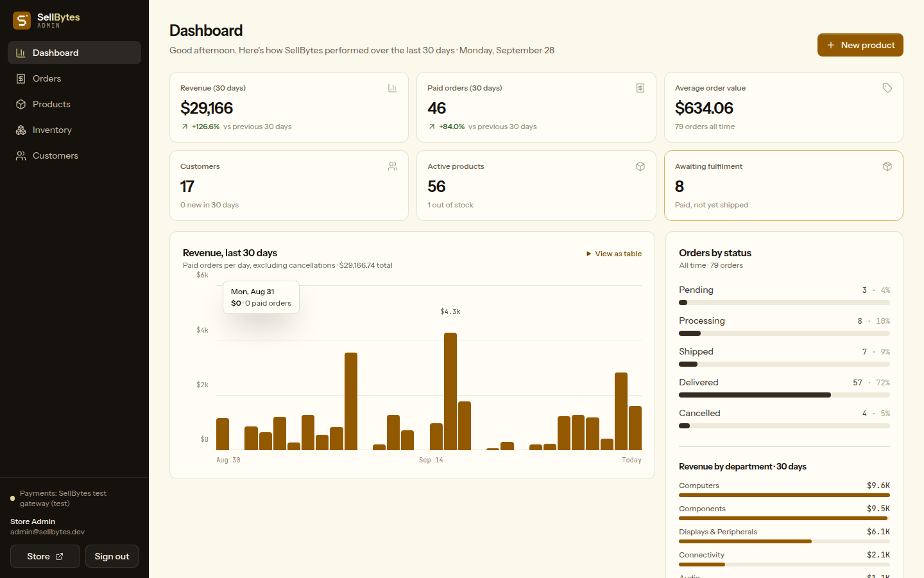Click the Inventory stacked-boxes icon in sidebar
The width and height of the screenshot is (924, 578).
21,130
